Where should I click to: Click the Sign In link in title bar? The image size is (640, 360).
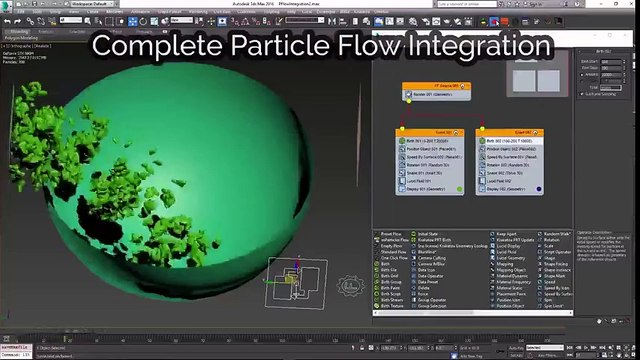[536, 4]
